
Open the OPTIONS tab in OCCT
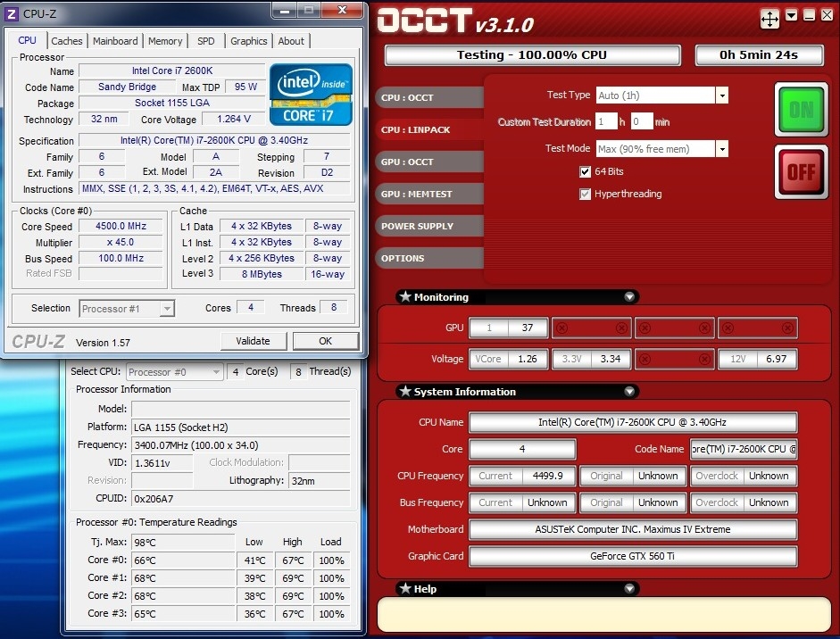point(429,258)
